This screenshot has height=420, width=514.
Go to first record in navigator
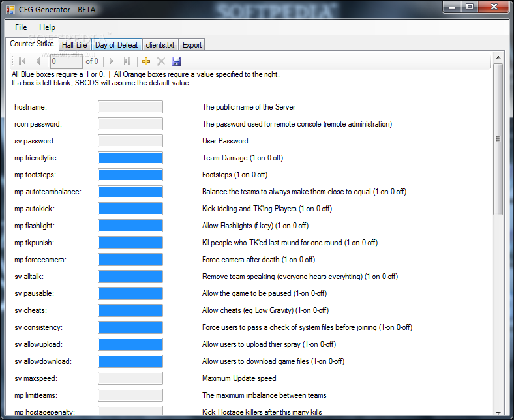click(22, 61)
